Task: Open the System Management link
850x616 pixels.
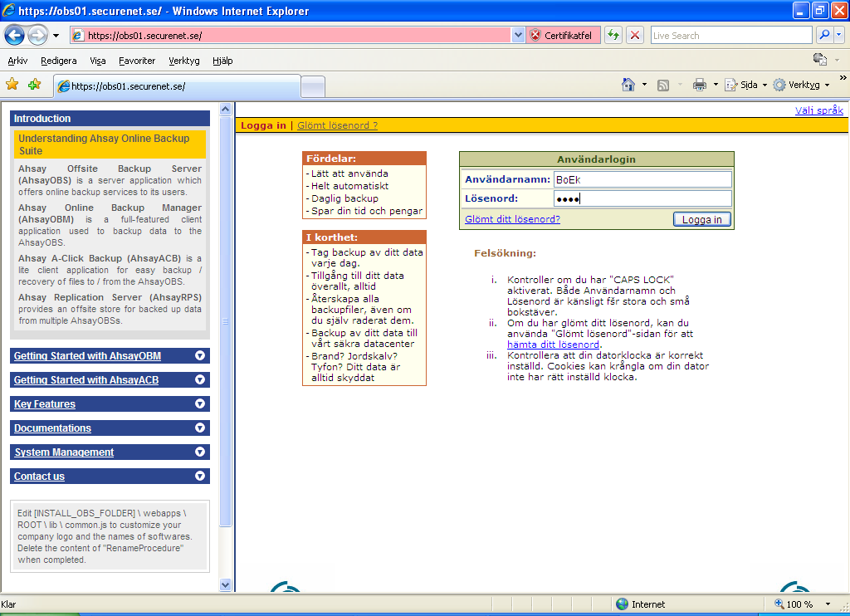Action: [x=64, y=452]
